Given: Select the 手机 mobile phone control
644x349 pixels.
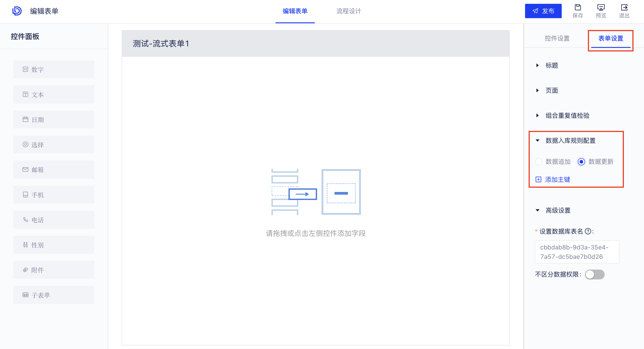Looking at the screenshot, I should (54, 195).
